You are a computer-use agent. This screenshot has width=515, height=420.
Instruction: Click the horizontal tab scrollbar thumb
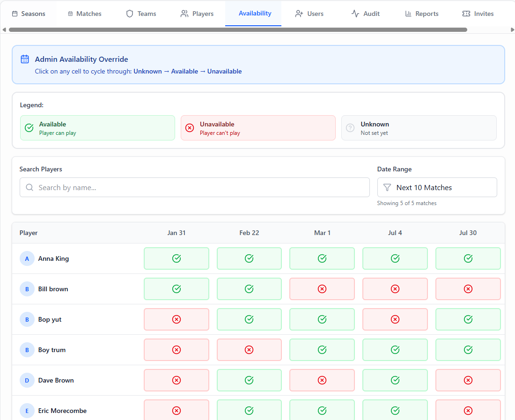pos(238,29)
